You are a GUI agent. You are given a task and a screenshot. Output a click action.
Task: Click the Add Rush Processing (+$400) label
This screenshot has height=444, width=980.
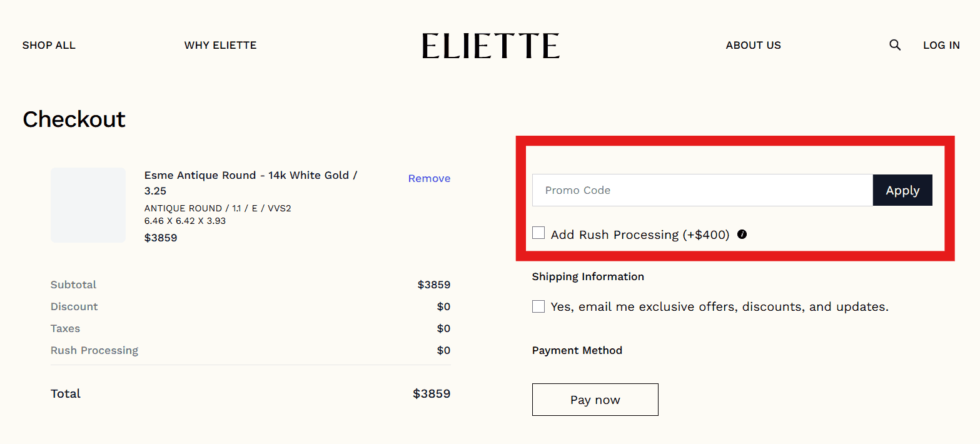click(x=640, y=235)
